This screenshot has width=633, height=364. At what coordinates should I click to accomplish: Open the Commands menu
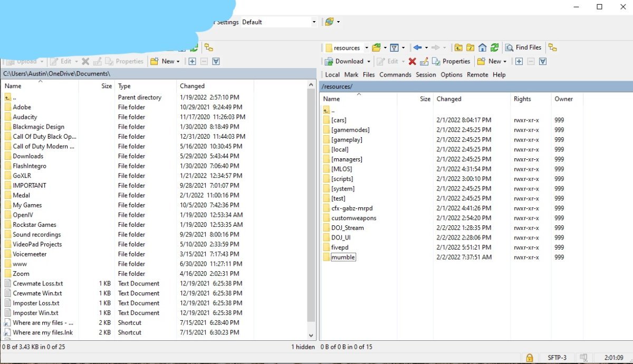tap(395, 75)
